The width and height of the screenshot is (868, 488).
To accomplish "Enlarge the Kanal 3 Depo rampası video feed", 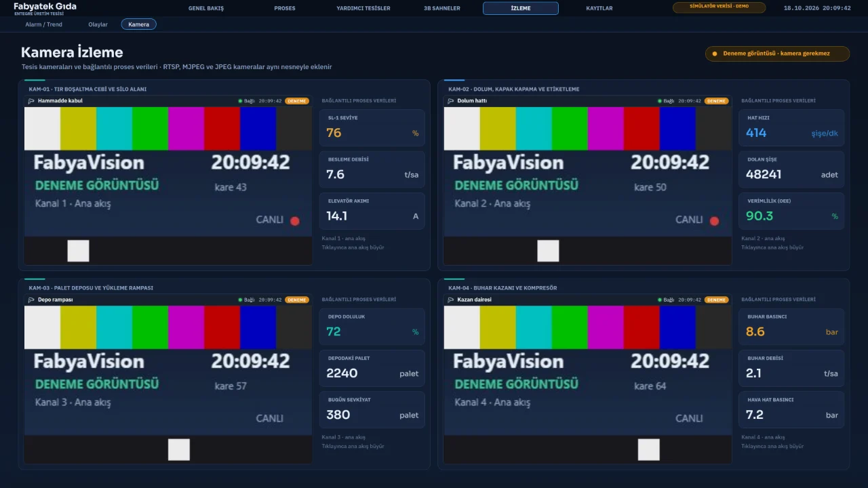I will (168, 384).
